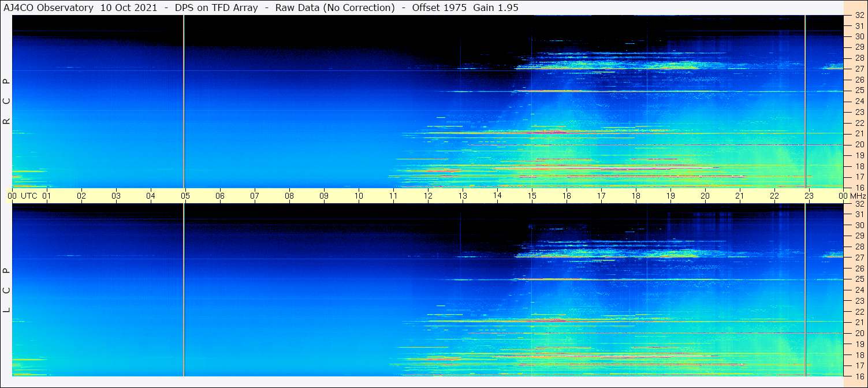Click the yellow marker line near 05 in LCP panel
This screenshot has width=868, height=388.
pyautogui.click(x=184, y=290)
